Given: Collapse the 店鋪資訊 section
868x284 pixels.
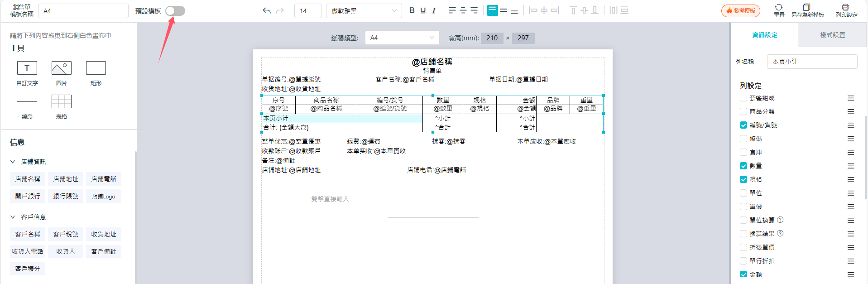Looking at the screenshot, I should coord(13,162).
